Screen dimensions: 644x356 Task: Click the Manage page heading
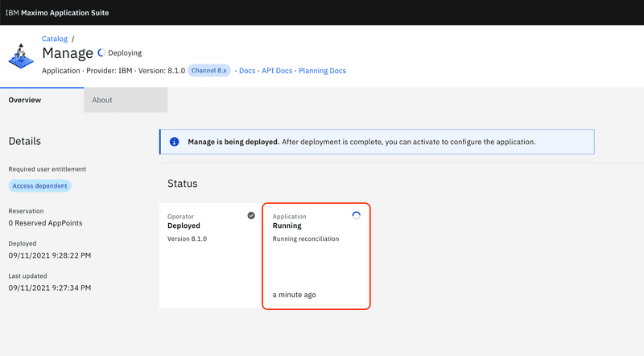point(68,53)
